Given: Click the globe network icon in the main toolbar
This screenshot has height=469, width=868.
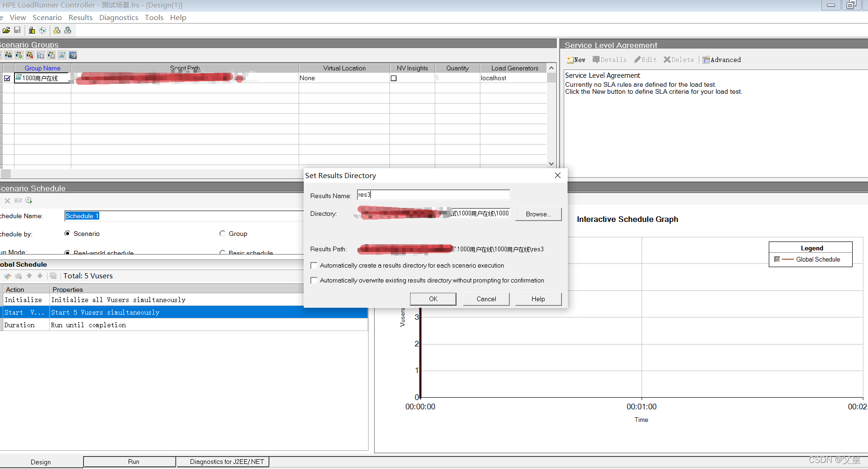Looking at the screenshot, I should click(x=43, y=30).
